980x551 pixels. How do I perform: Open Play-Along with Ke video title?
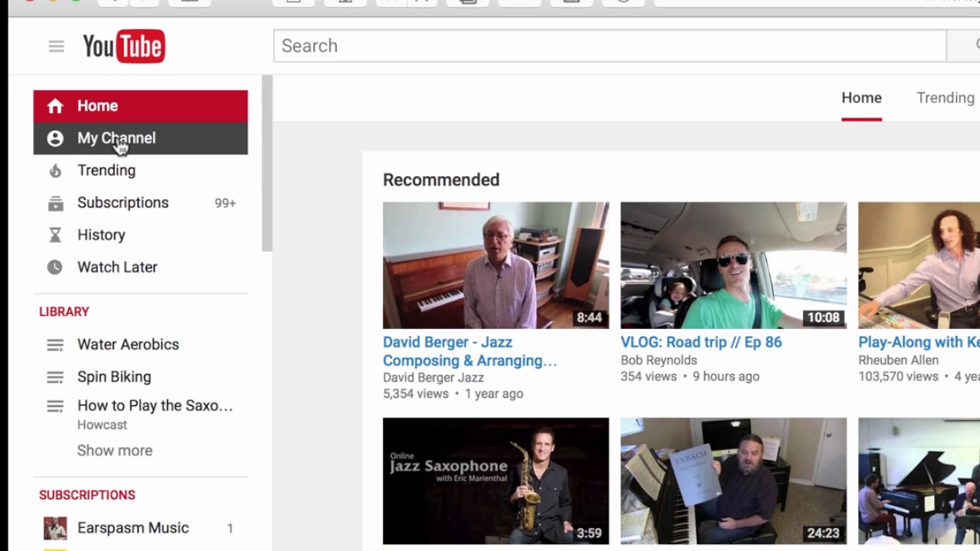[919, 342]
